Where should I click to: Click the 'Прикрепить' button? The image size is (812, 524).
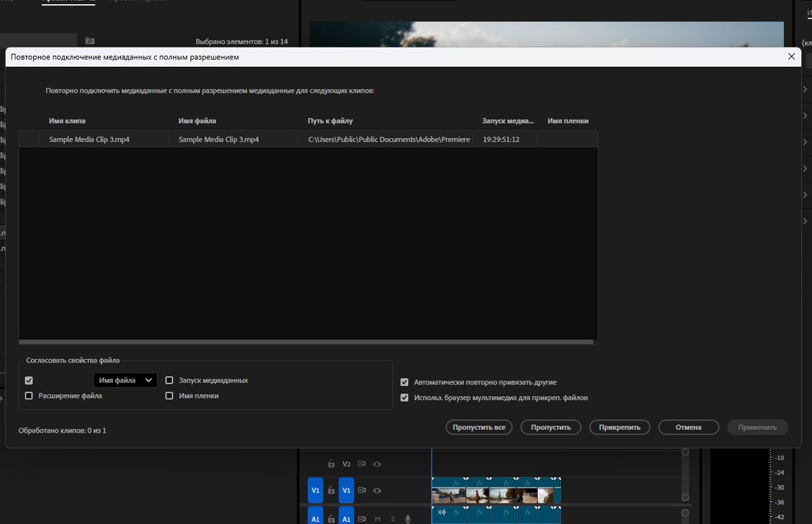pyautogui.click(x=620, y=427)
